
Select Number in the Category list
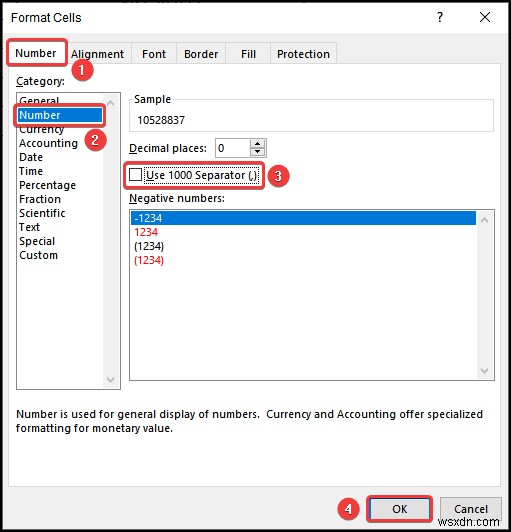coord(60,115)
